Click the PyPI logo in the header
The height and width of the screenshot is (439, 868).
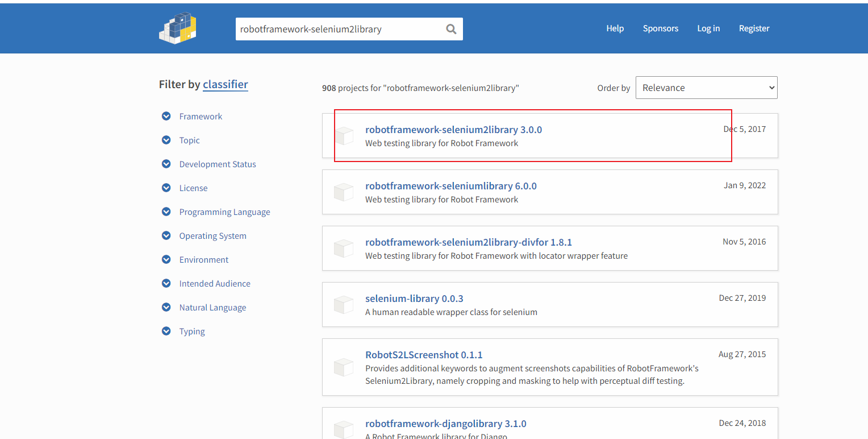pyautogui.click(x=177, y=28)
